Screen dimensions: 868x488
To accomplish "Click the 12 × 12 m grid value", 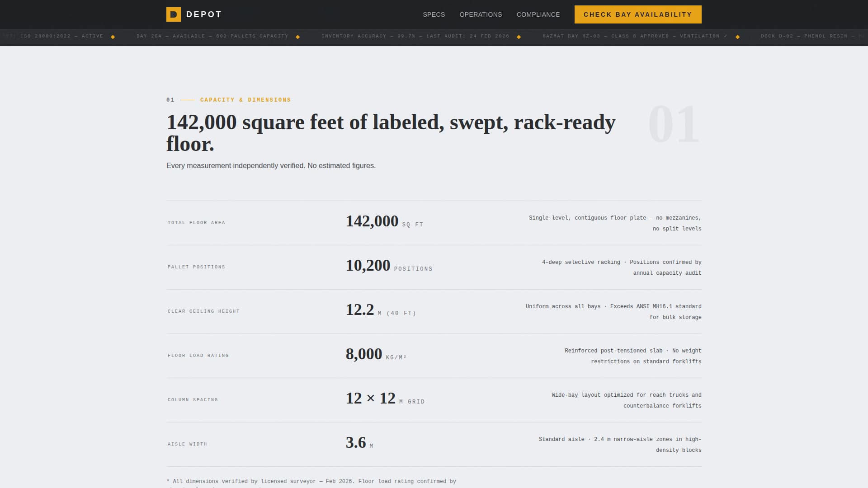I will (385, 399).
